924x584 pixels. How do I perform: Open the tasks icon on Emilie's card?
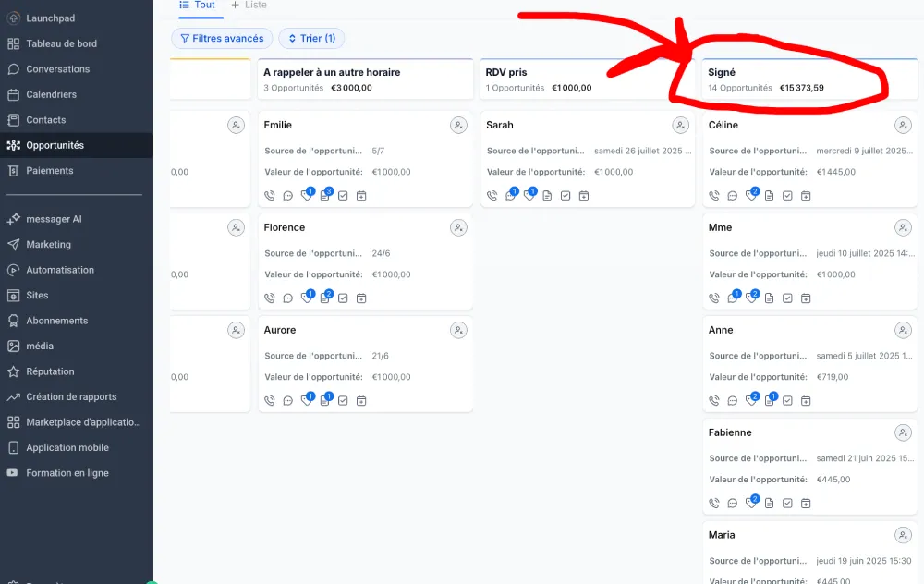(x=343, y=196)
